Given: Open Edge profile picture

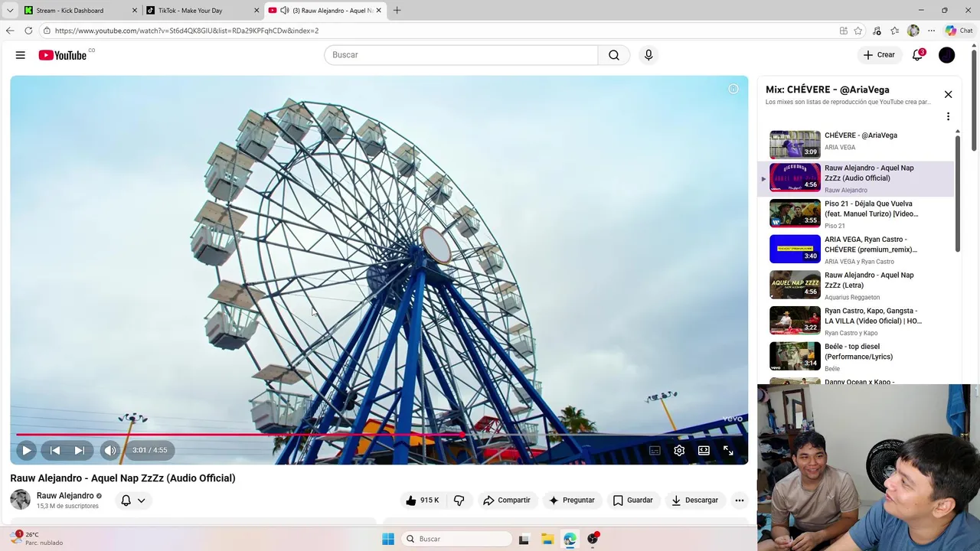Looking at the screenshot, I should [913, 31].
